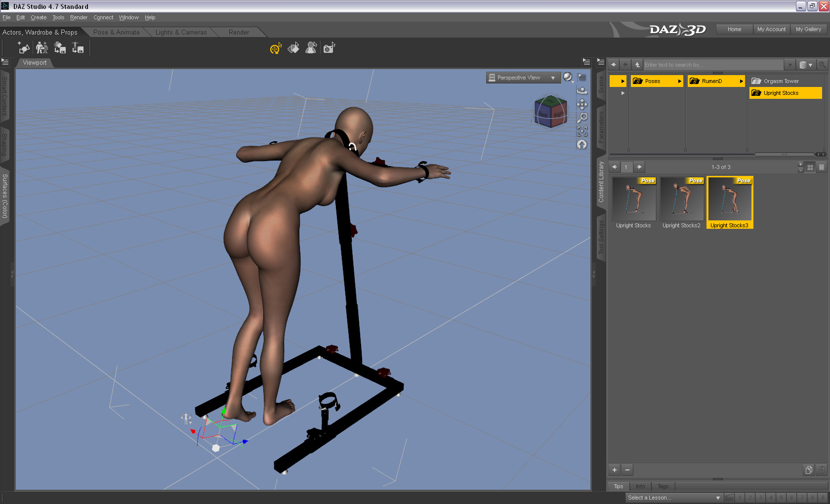The width and height of the screenshot is (830, 504).
Task: Switch to thumbnail grid view
Action: pos(810,167)
